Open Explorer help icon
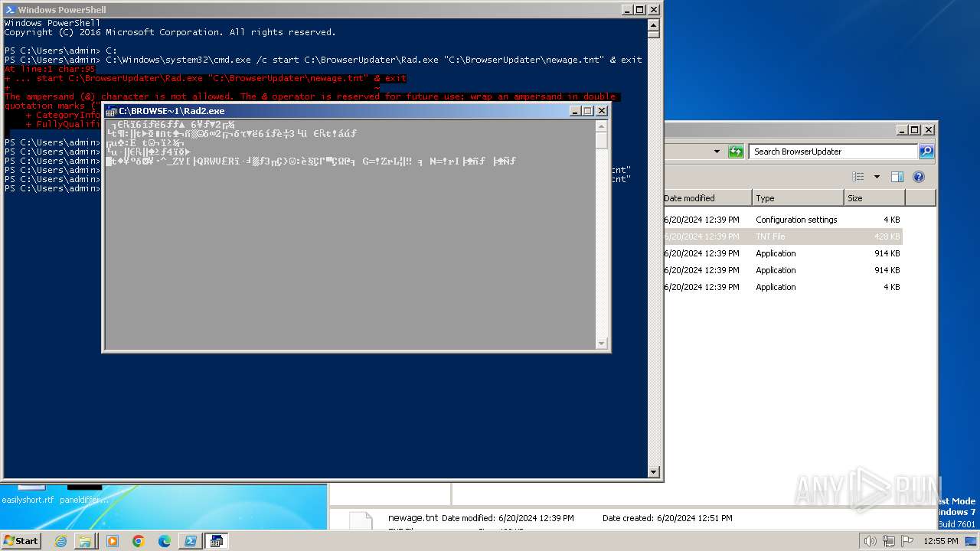The image size is (980, 551). (x=919, y=177)
